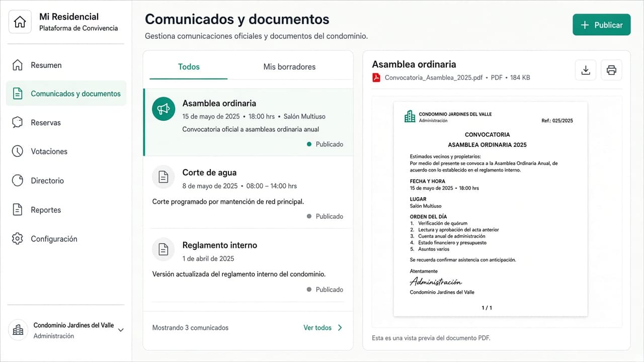Viewport: 644px width, 362px height.
Task: Click the plus icon in Publicar button
Action: 585,25
